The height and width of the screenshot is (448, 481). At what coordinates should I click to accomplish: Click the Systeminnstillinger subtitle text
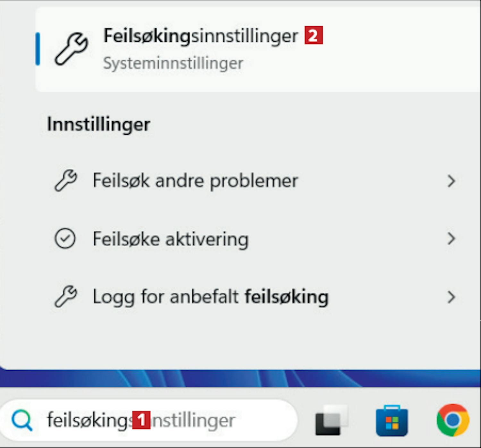(x=173, y=63)
